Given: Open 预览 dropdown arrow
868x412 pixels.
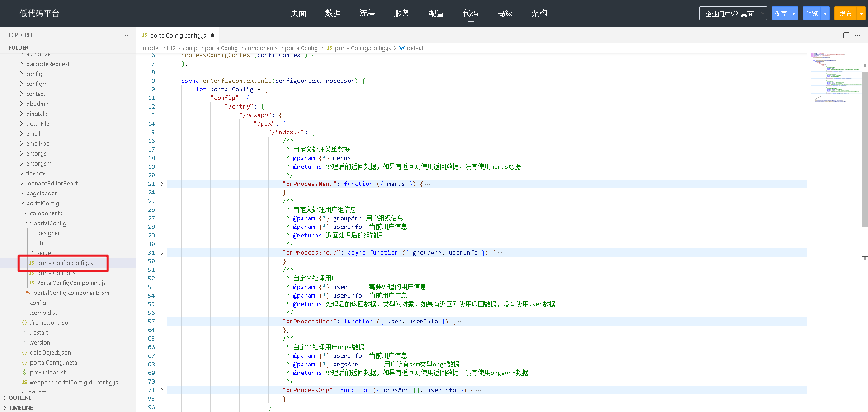Looking at the screenshot, I should click(x=825, y=14).
